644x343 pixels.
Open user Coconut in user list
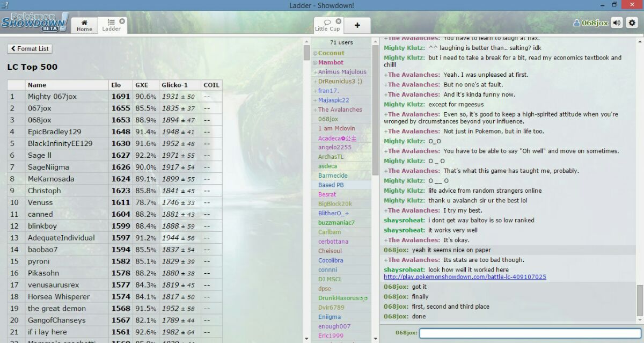point(341,53)
